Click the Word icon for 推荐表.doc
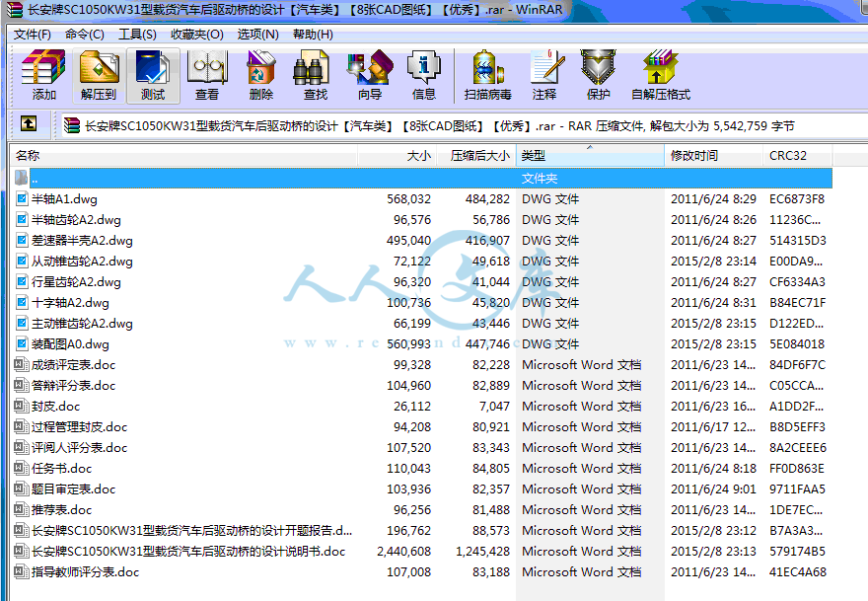The width and height of the screenshot is (868, 601). [x=22, y=509]
